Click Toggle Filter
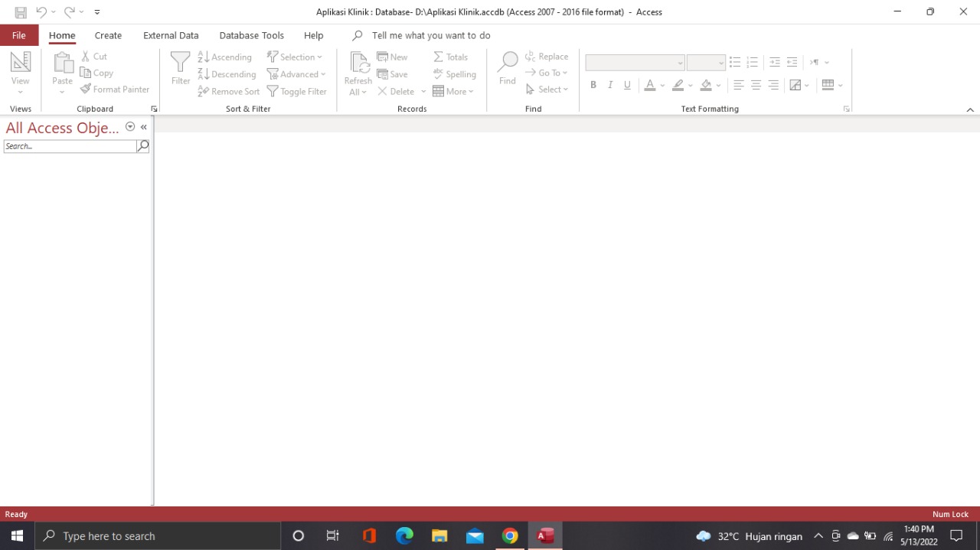 pyautogui.click(x=297, y=92)
